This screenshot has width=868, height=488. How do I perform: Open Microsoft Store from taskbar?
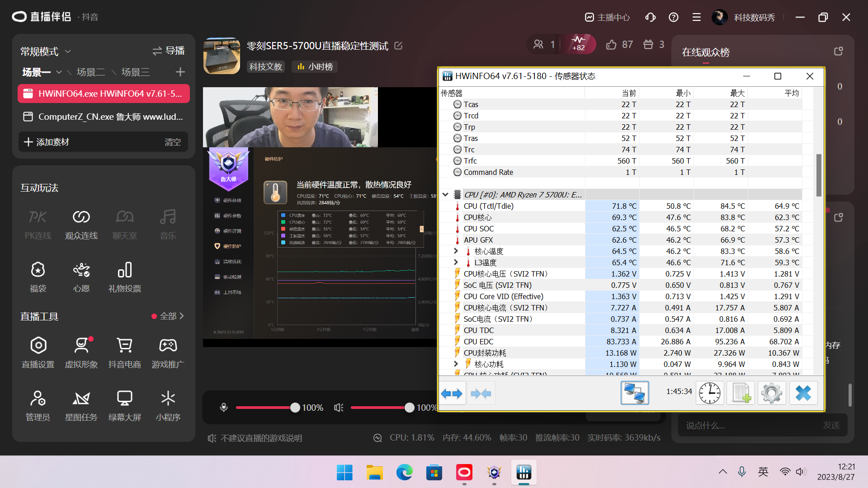(x=434, y=473)
